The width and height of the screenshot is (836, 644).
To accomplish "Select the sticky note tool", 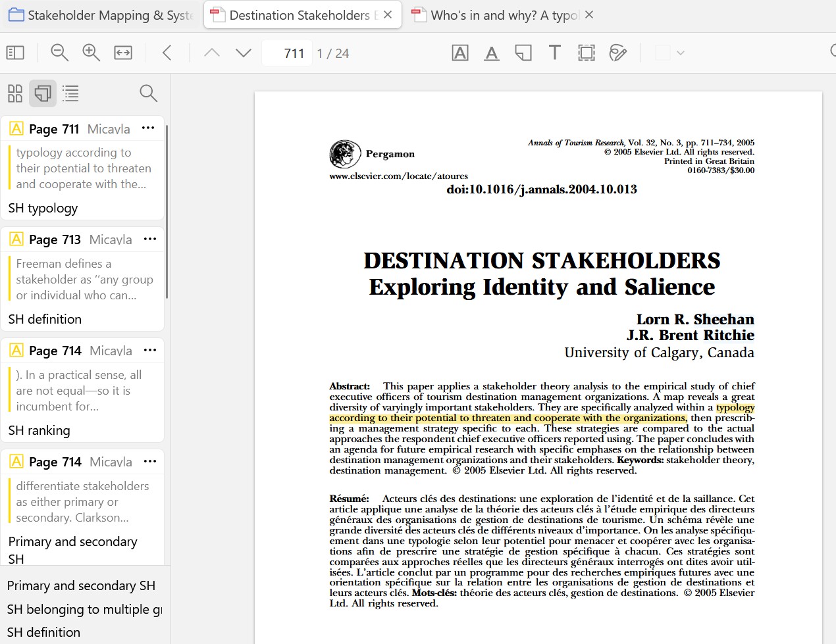I will click(x=523, y=53).
